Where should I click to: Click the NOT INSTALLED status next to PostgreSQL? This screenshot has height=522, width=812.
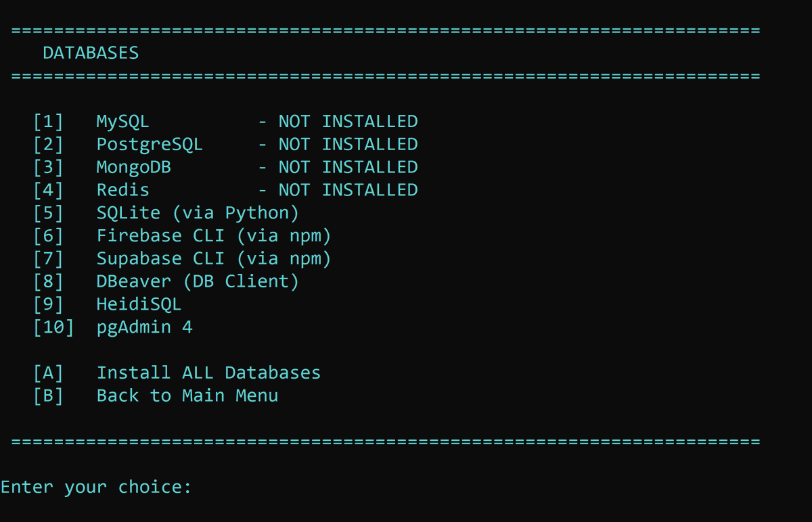[348, 145]
